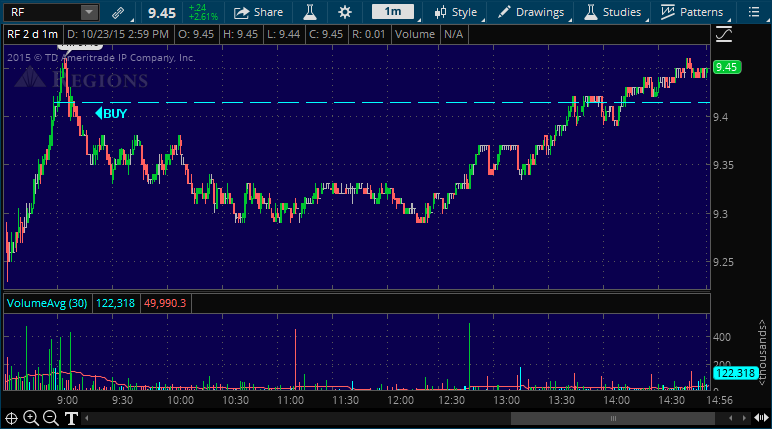Click the expand-axis double arrow icon bottom right
772x429 pixels.
point(762,419)
